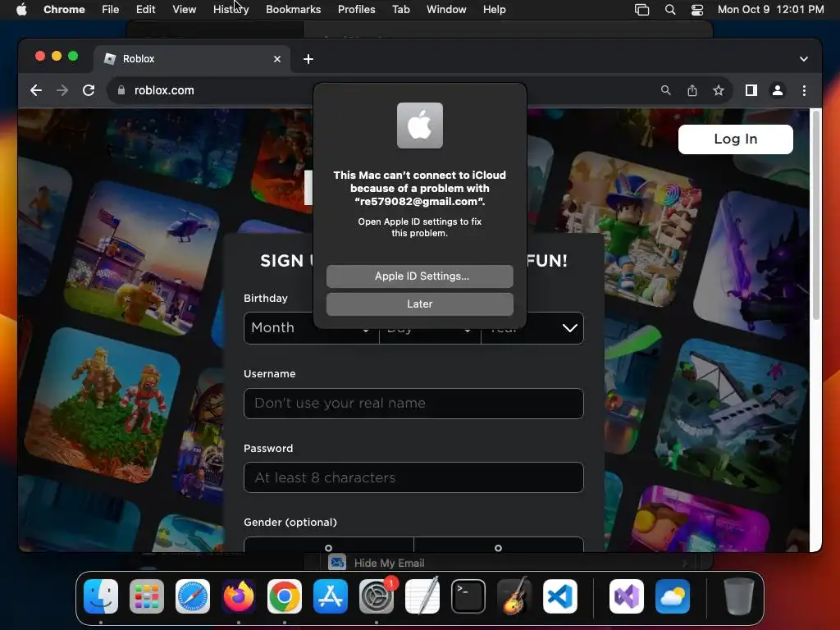Open Chrome icon in Dock

[x=285, y=596]
